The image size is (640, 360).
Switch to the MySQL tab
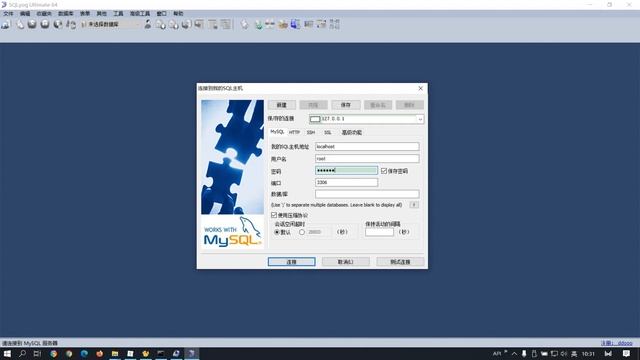(x=277, y=132)
